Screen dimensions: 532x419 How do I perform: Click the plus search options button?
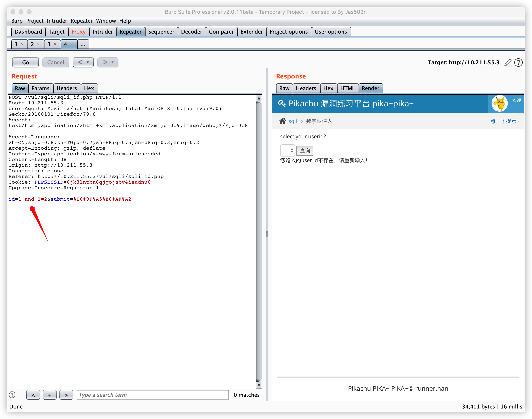[50, 395]
